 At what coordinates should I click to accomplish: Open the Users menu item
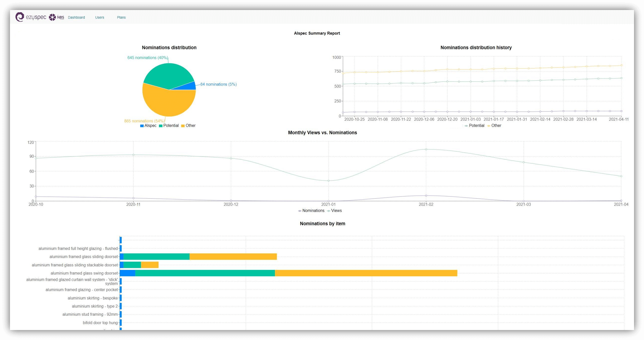(x=100, y=17)
